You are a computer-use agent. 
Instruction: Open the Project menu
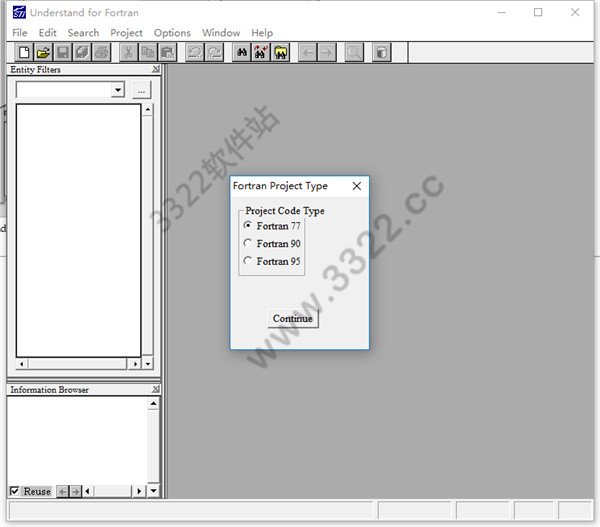(x=127, y=33)
